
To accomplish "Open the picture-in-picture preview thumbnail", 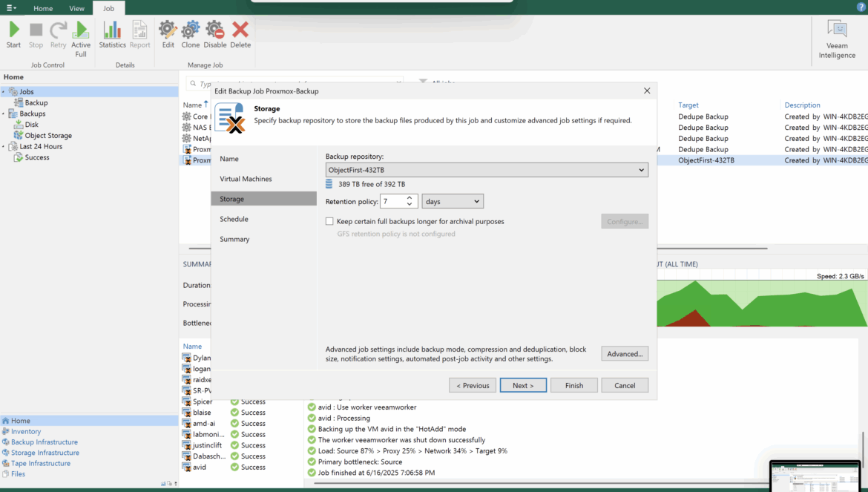I will [815, 476].
